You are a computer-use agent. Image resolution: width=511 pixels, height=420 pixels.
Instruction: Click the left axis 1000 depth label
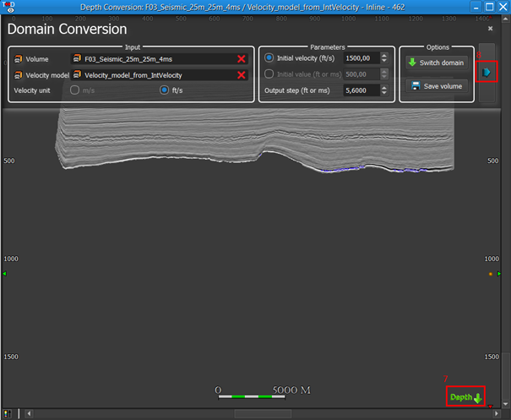point(11,259)
